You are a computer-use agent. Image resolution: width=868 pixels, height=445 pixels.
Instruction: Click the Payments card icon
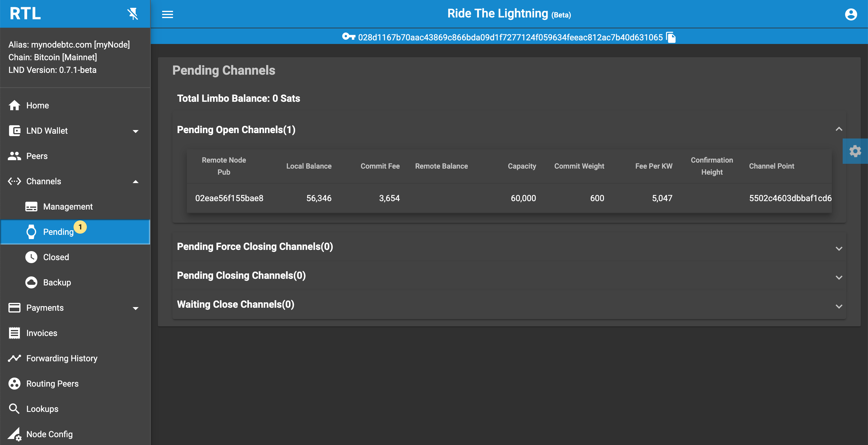click(x=14, y=308)
